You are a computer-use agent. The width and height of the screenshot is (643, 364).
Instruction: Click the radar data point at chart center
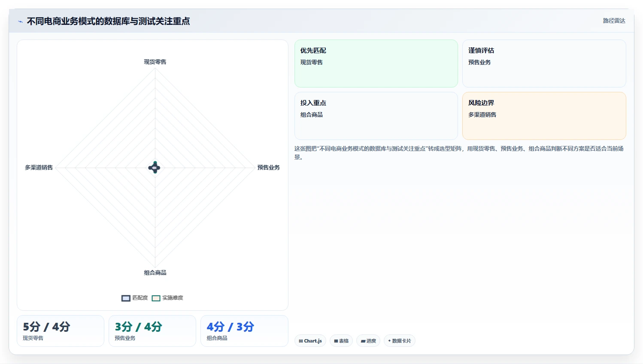pos(155,167)
